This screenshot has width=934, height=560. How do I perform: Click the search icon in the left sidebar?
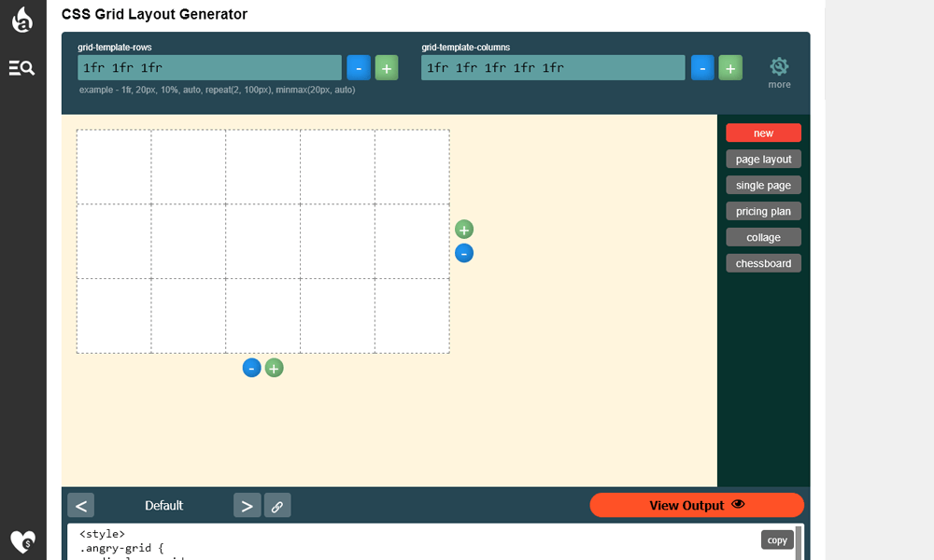coord(21,67)
